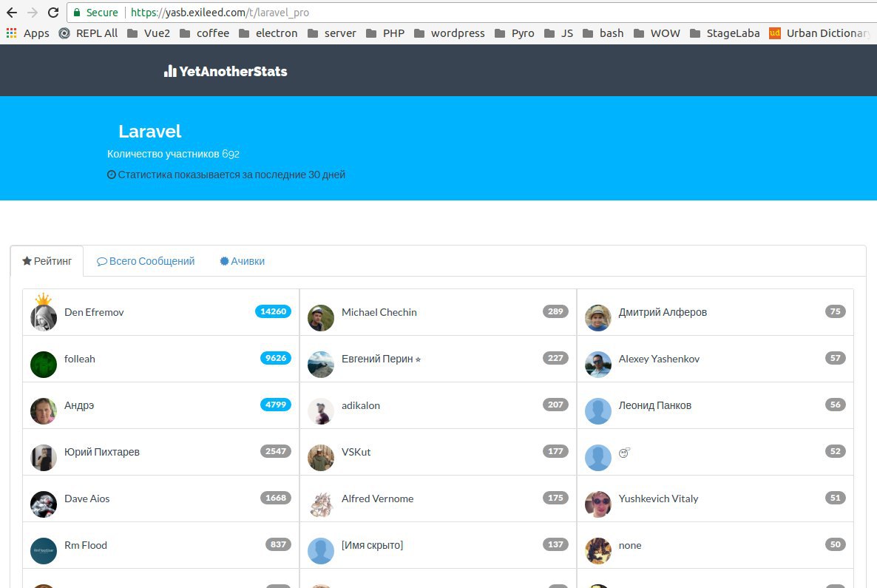Open the server bookmark folder

(332, 33)
